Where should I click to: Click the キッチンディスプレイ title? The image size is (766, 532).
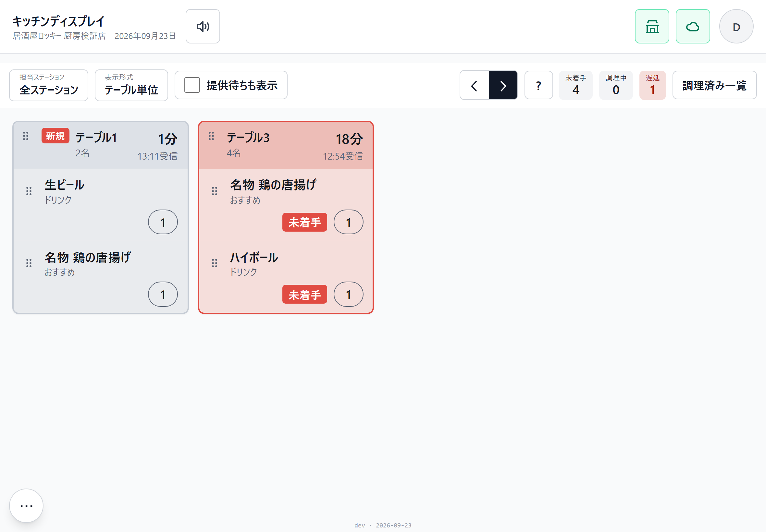point(59,21)
